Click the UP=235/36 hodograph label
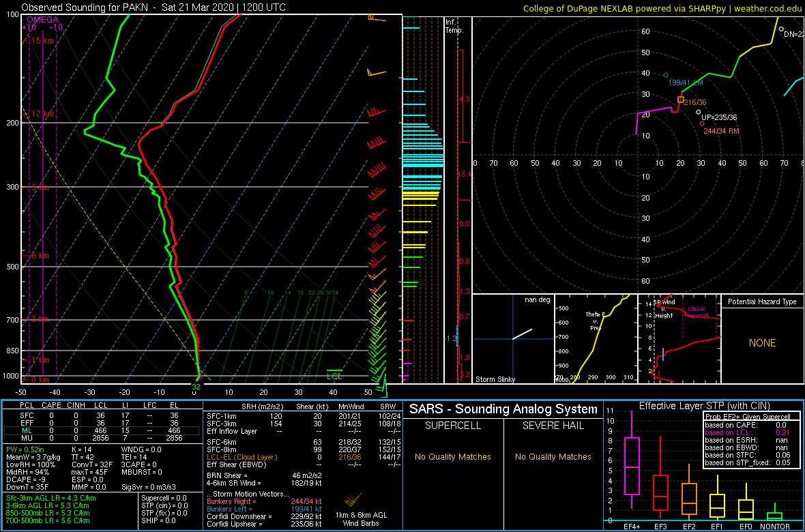The image size is (805, 532). 719,117
